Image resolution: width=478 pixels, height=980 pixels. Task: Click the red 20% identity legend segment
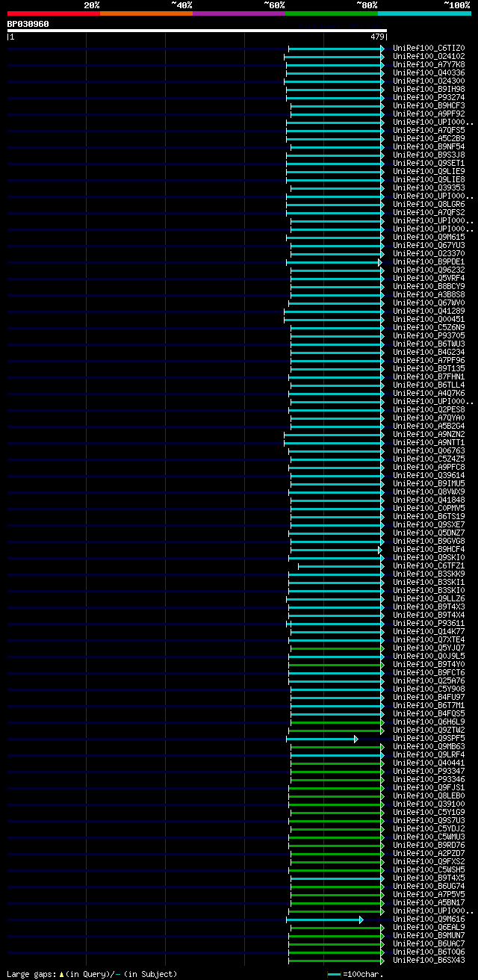(53, 13)
